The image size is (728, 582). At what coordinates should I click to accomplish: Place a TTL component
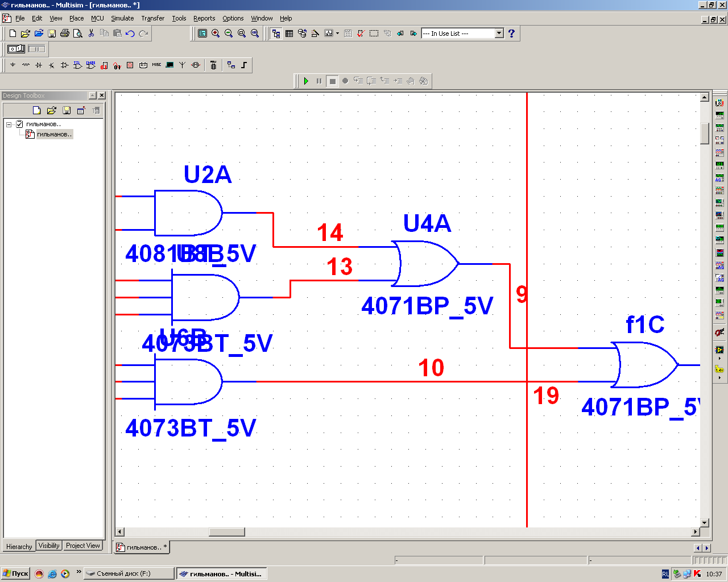(78, 65)
